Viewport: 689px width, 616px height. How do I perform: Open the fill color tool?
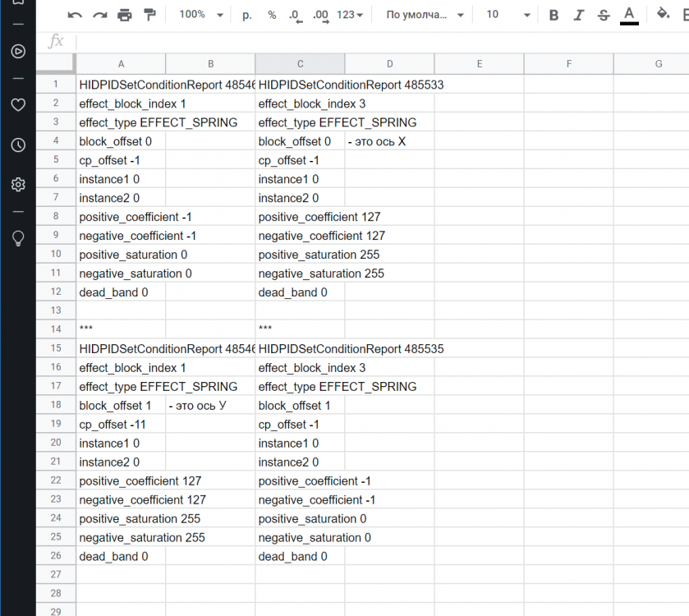point(663,15)
